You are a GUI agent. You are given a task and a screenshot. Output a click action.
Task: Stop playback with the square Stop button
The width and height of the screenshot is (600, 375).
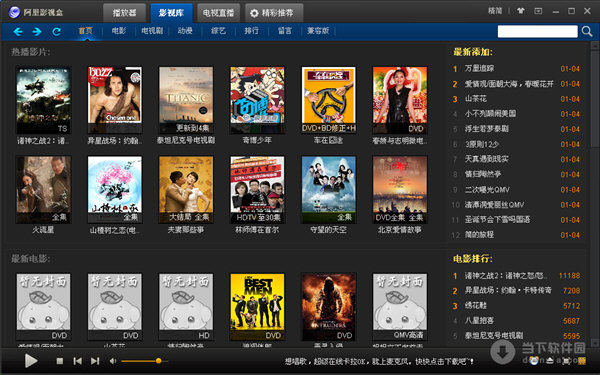coord(60,361)
